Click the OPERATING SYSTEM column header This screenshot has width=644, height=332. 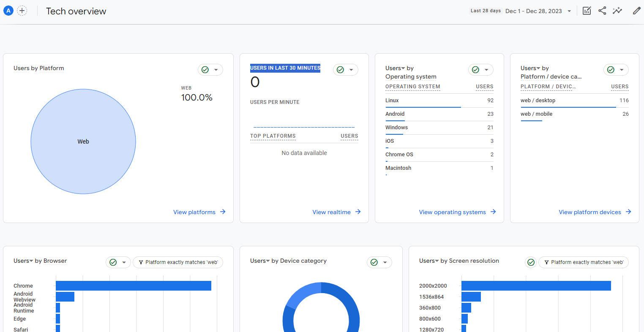pyautogui.click(x=413, y=87)
